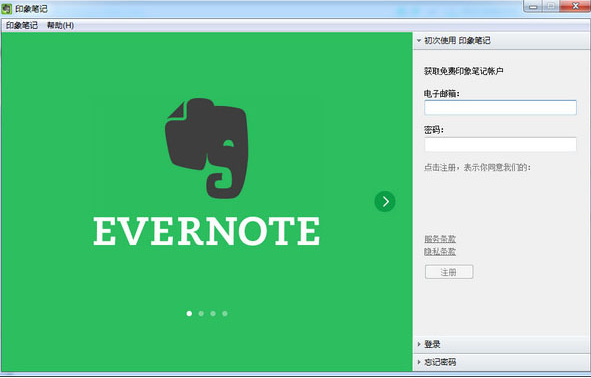The image size is (591, 378).
Task: Minimize the 印象笔记 window
Action: coord(533,6)
